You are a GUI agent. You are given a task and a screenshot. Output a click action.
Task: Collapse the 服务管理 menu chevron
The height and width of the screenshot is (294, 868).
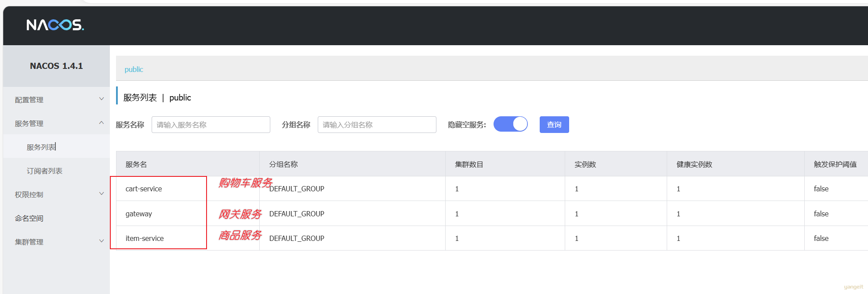pos(102,123)
